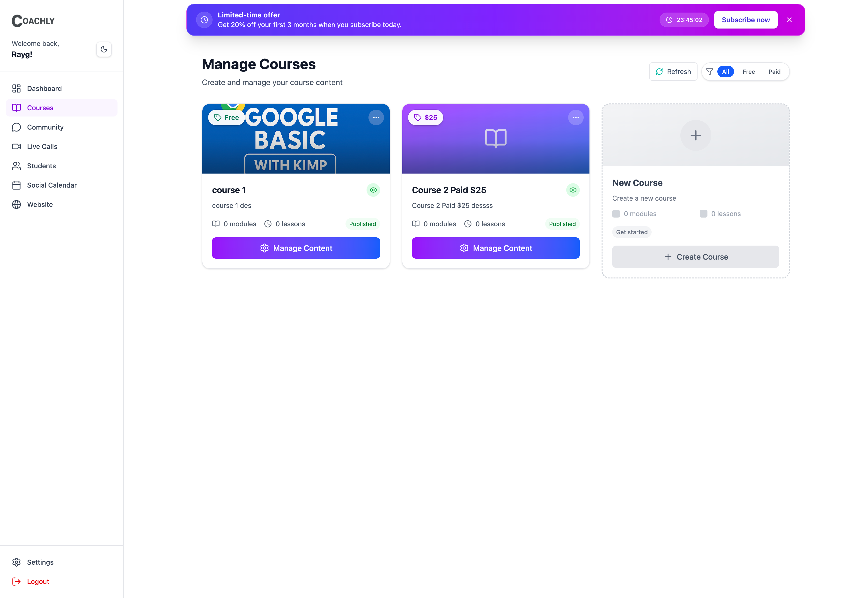Open the Dashboard sidebar item
This screenshot has width=868, height=598.
(x=44, y=88)
